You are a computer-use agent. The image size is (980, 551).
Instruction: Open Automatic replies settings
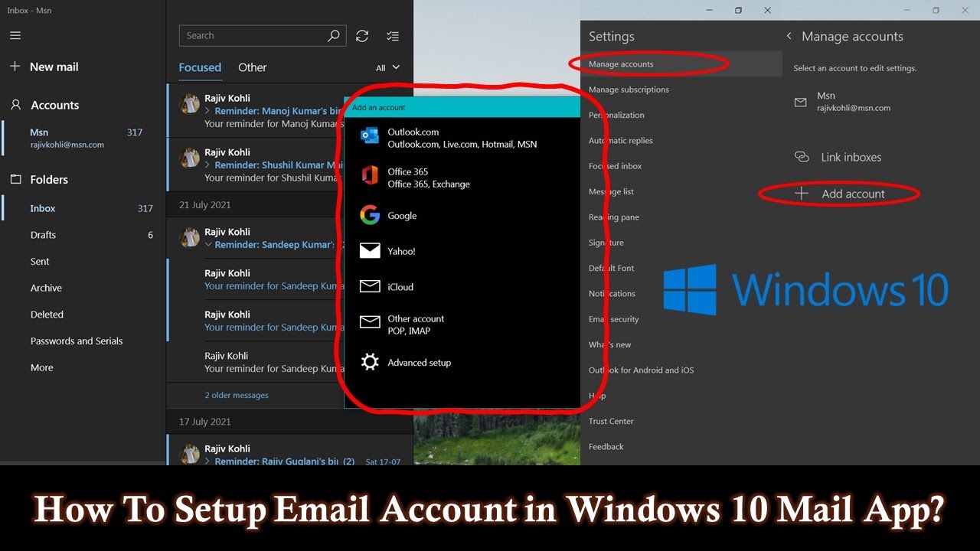coord(620,141)
